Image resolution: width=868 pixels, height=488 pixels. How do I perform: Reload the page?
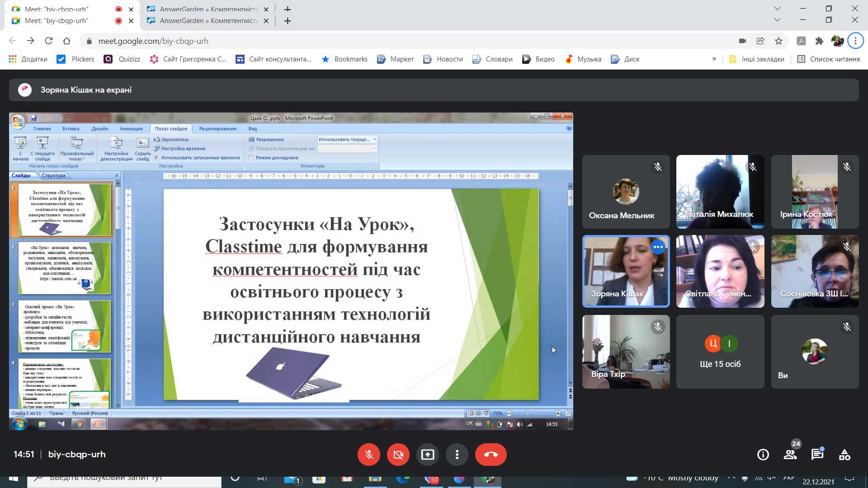(48, 41)
